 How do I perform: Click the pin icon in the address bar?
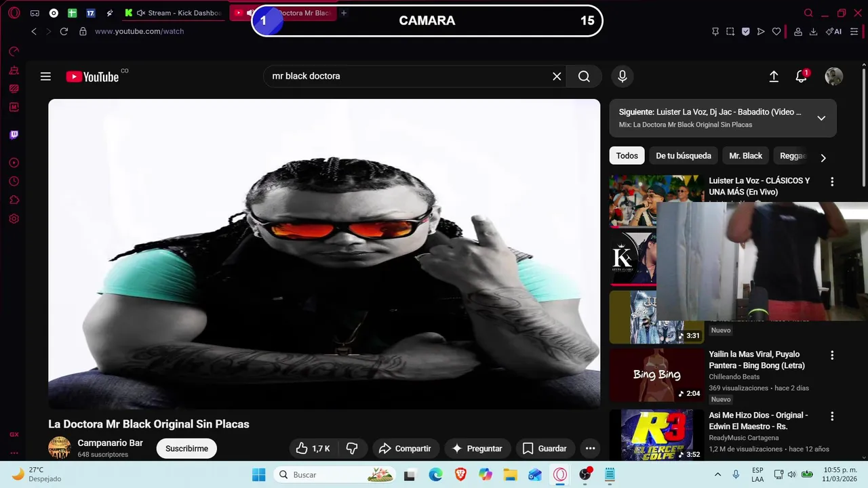tap(715, 31)
